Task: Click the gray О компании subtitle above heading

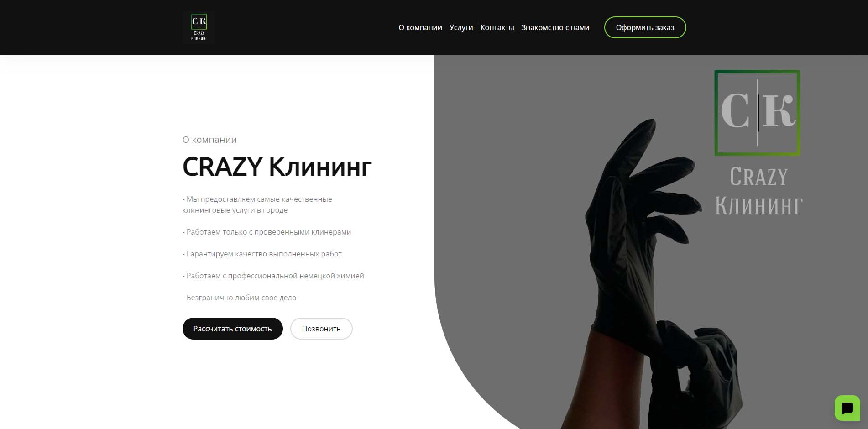Action: pos(209,140)
